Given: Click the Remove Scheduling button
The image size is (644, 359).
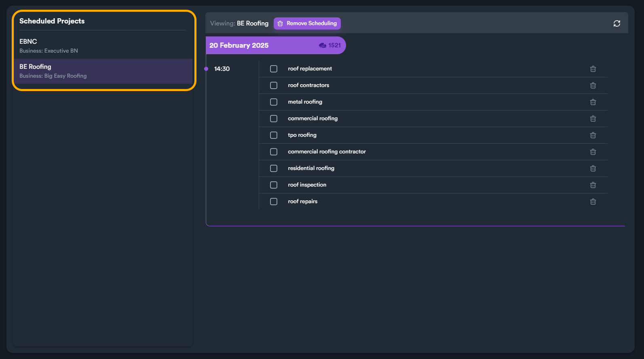Looking at the screenshot, I should pos(307,23).
